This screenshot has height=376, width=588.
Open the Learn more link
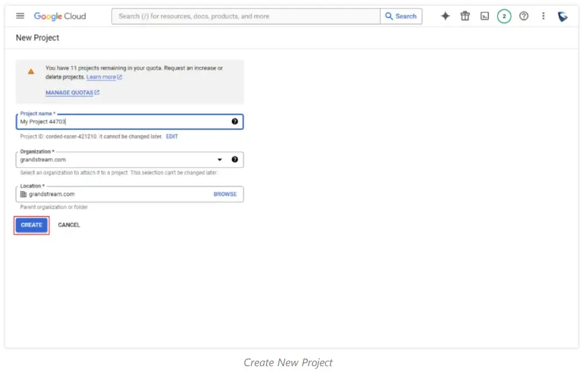tap(104, 77)
